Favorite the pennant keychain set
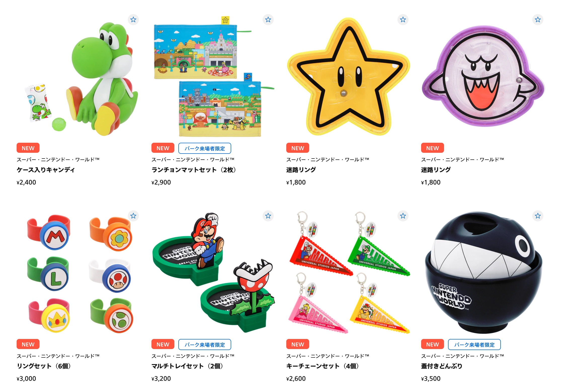Viewport: 565px width, 392px height. click(x=403, y=216)
